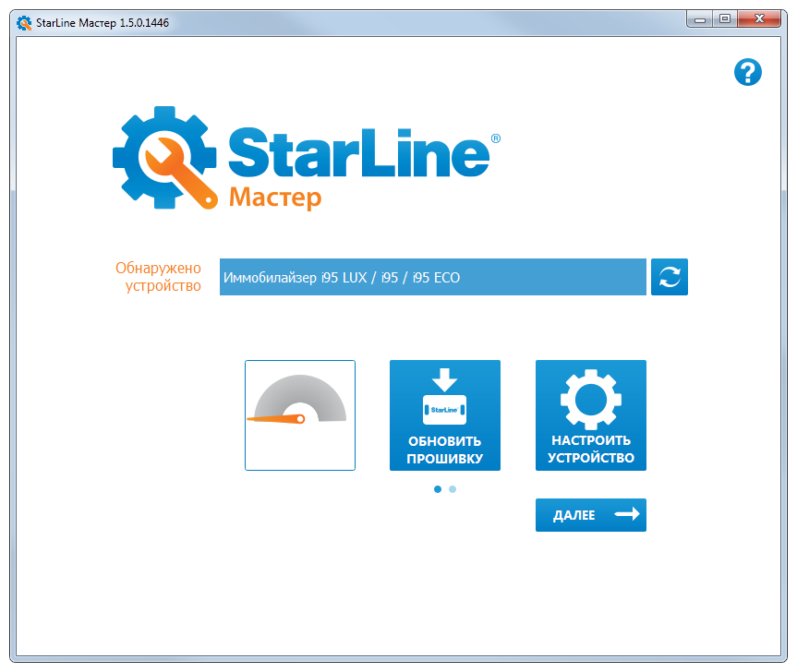The width and height of the screenshot is (797, 672).
Task: Click the StarLine Мастер gear-and-wrench logo
Action: point(165,158)
